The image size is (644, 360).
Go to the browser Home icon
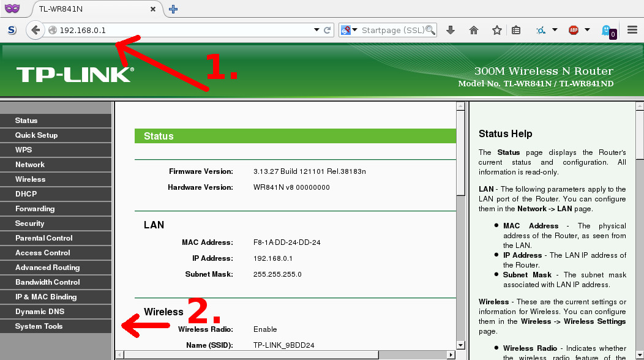pos(473,30)
